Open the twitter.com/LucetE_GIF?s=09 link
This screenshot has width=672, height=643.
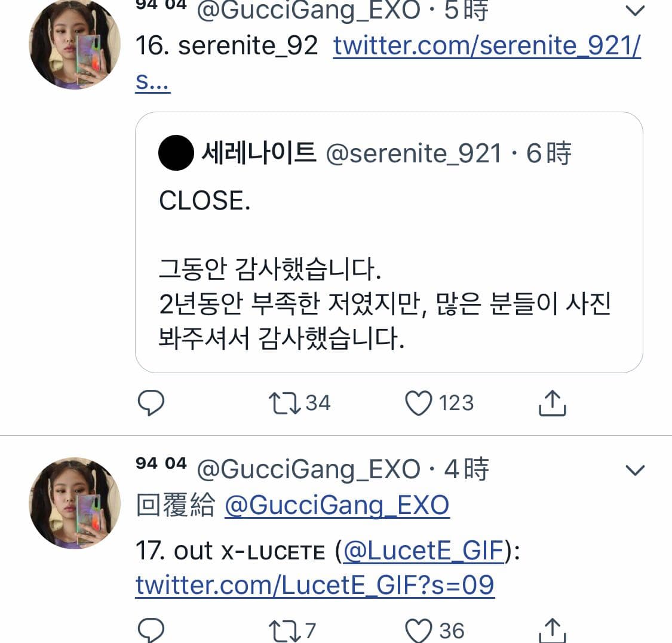click(315, 585)
